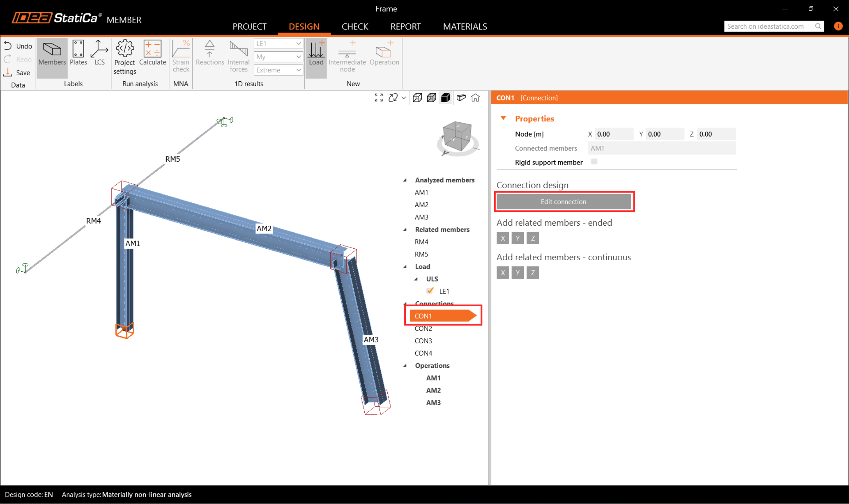The image size is (849, 504).
Task: Click the search on ideastatica.com field
Action: coord(768,27)
